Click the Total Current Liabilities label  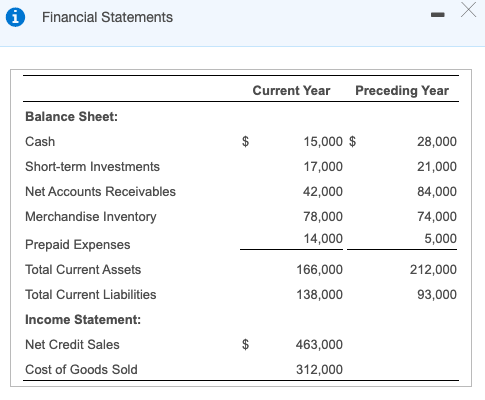point(91,295)
